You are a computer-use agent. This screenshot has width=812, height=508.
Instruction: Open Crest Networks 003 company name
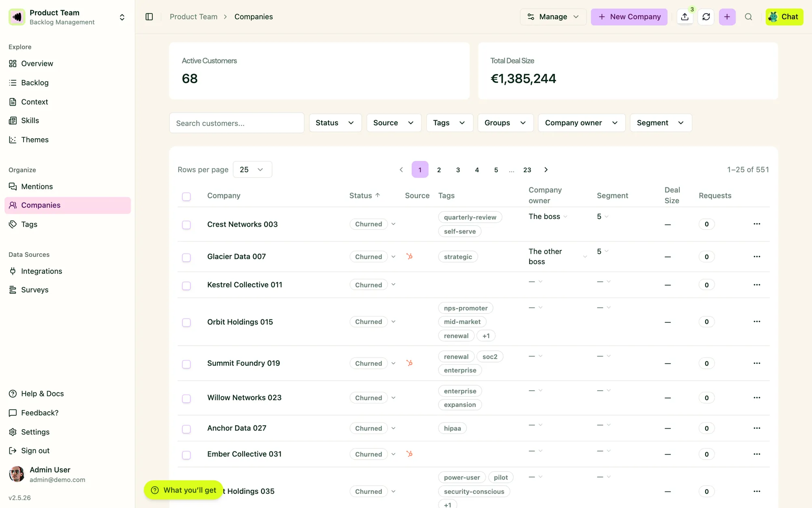(x=242, y=224)
